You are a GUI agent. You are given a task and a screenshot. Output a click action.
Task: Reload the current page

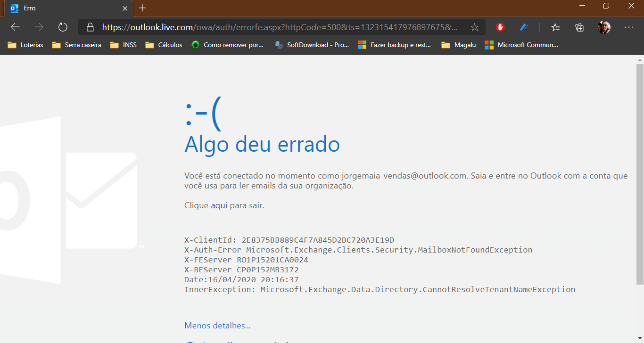[63, 27]
